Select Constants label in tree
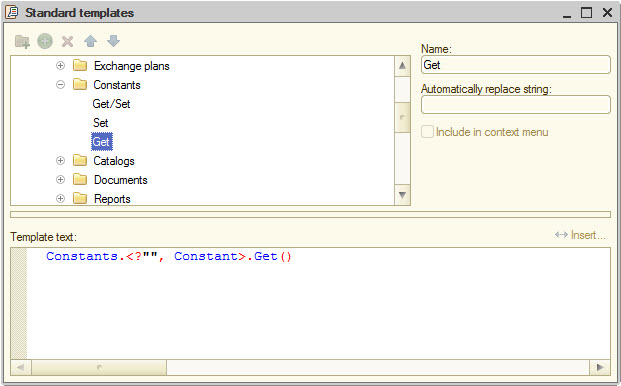The height and width of the screenshot is (386, 621). click(x=117, y=85)
